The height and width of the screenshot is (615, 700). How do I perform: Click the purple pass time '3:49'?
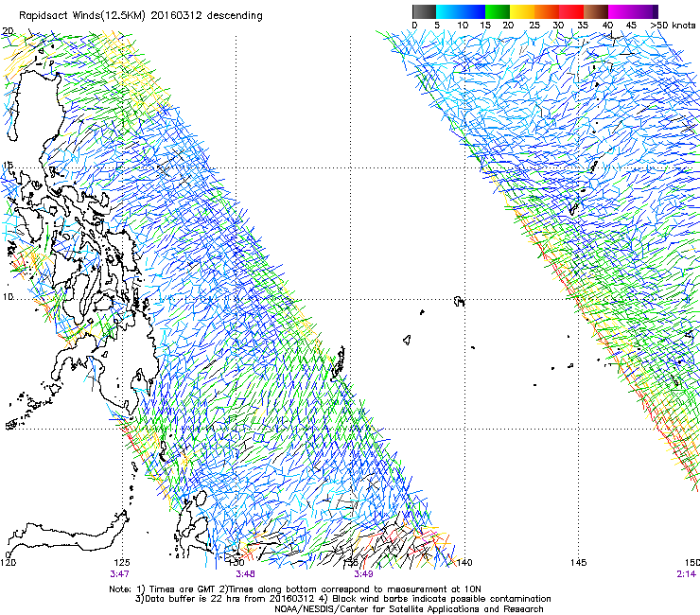pyautogui.click(x=363, y=574)
